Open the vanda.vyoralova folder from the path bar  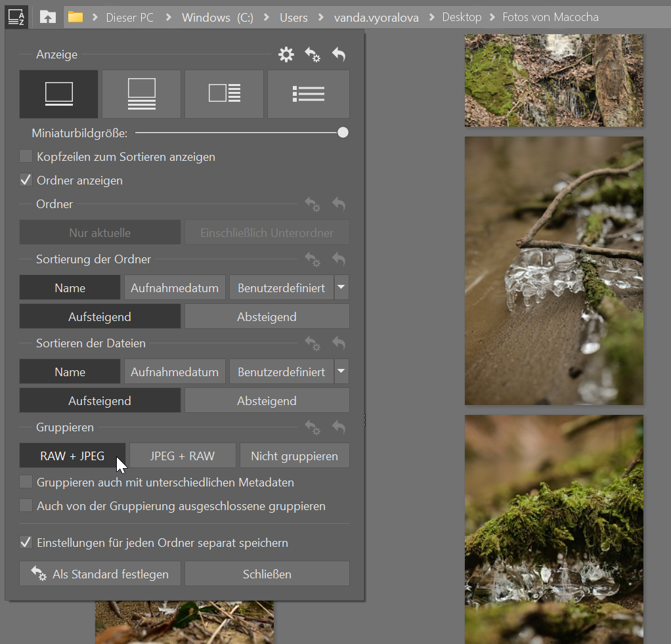(376, 16)
